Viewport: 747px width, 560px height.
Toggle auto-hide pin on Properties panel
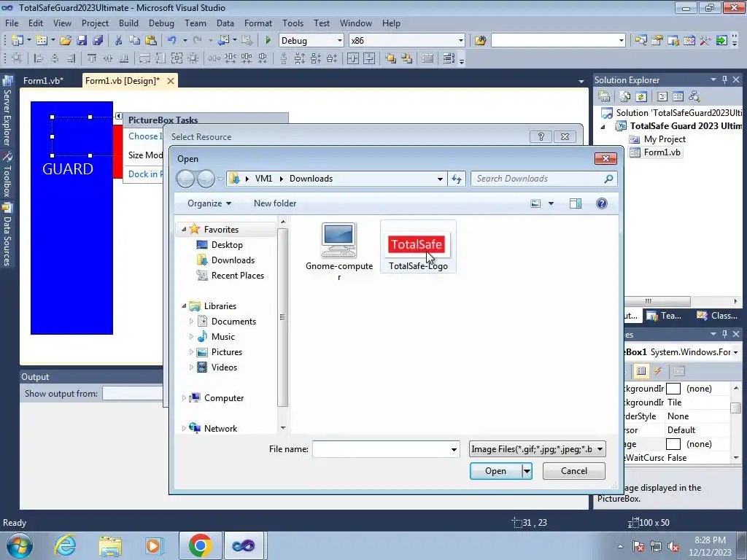pos(724,334)
